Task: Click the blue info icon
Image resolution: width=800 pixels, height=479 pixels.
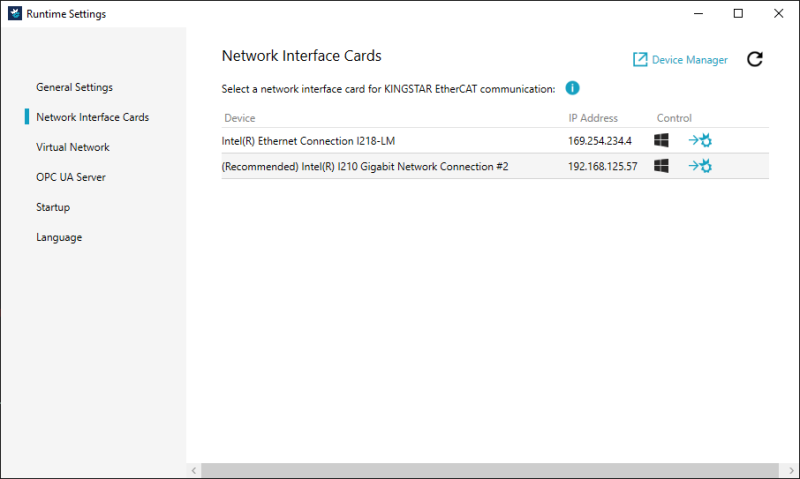Action: [573, 88]
